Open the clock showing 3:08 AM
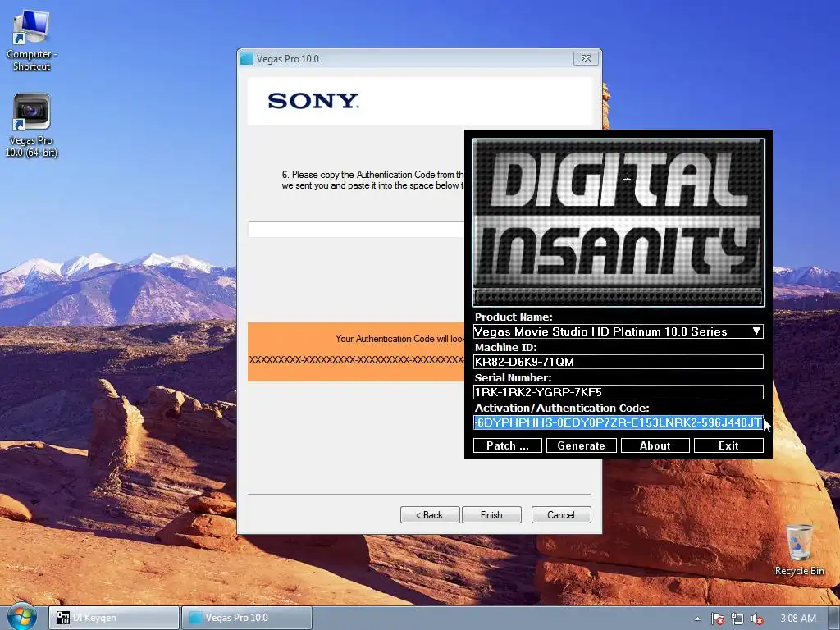The image size is (840, 630). [x=797, y=619]
